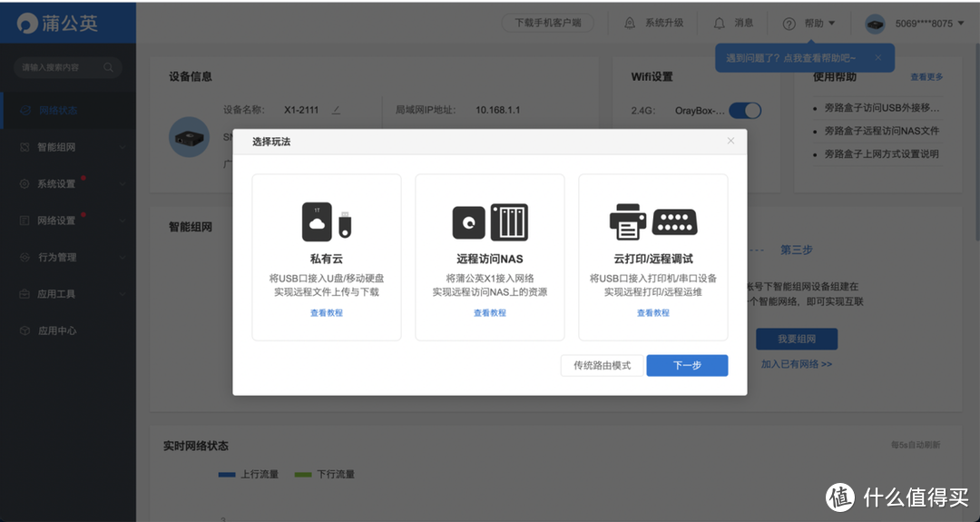Click the 网络状态 sidebar icon
This screenshot has width=980, height=522.
pyautogui.click(x=25, y=110)
